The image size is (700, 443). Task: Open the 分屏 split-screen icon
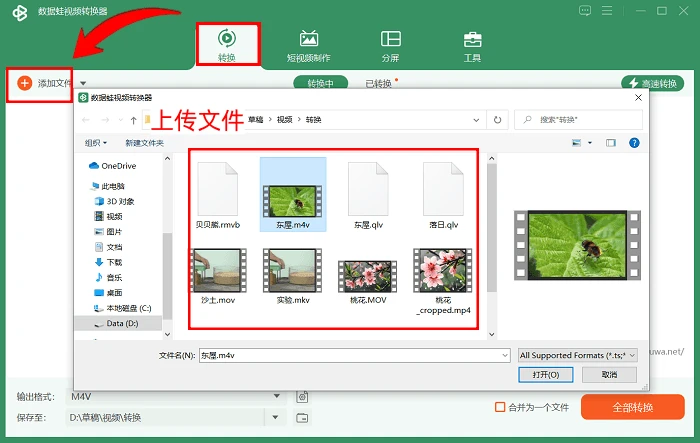point(391,39)
